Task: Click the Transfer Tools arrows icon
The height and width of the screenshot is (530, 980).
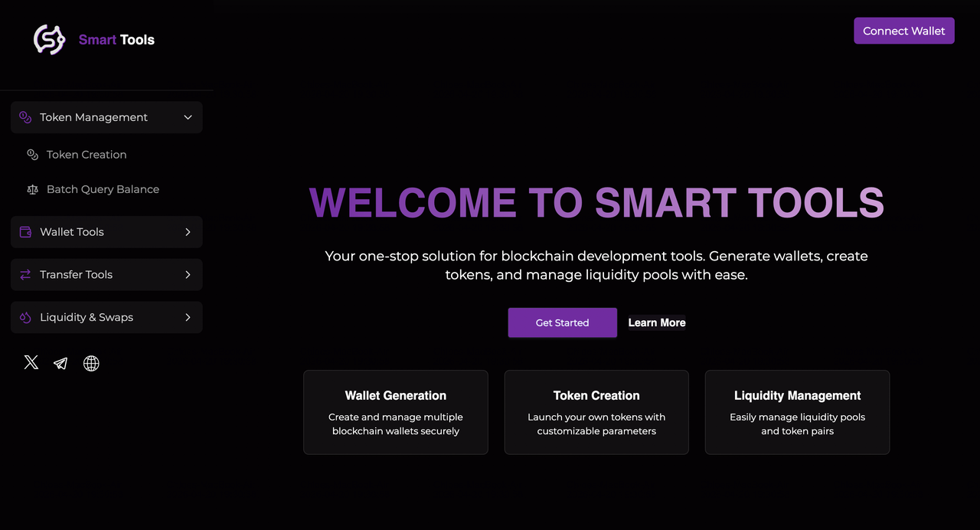Action: tap(25, 275)
